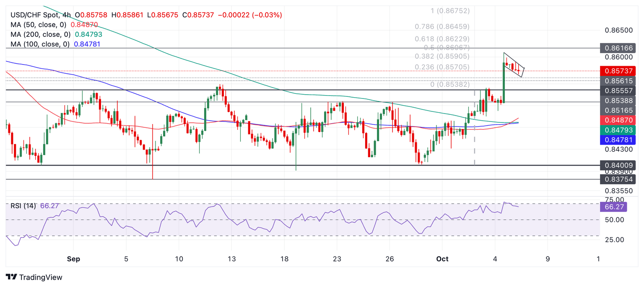Click the MA (100, close, 0) indicator label

click(x=41, y=44)
